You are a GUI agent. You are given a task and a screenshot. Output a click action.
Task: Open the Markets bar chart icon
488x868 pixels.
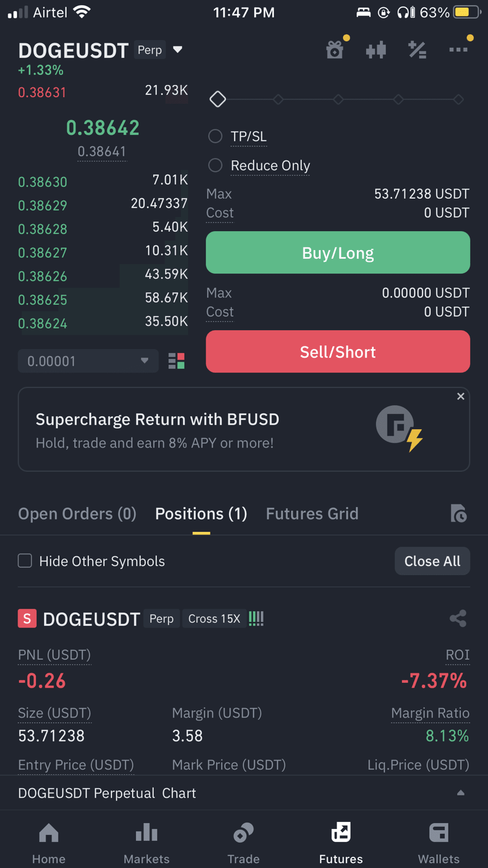click(x=146, y=833)
